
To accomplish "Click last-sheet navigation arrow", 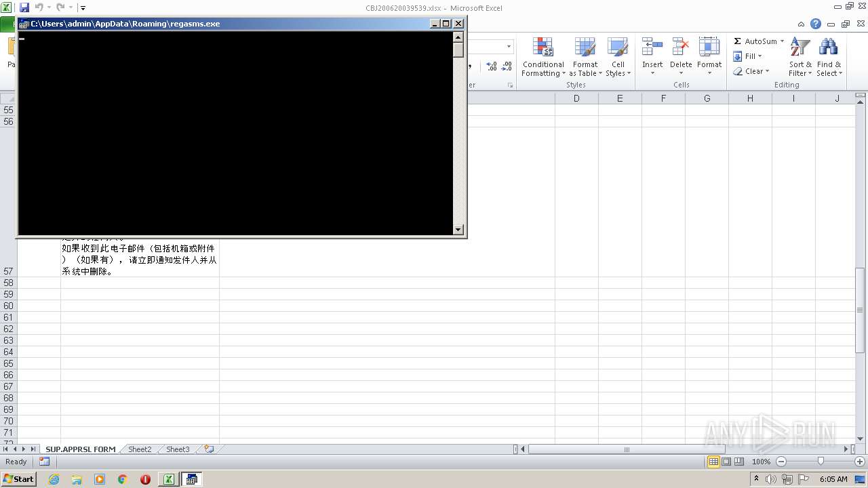I will [x=33, y=449].
